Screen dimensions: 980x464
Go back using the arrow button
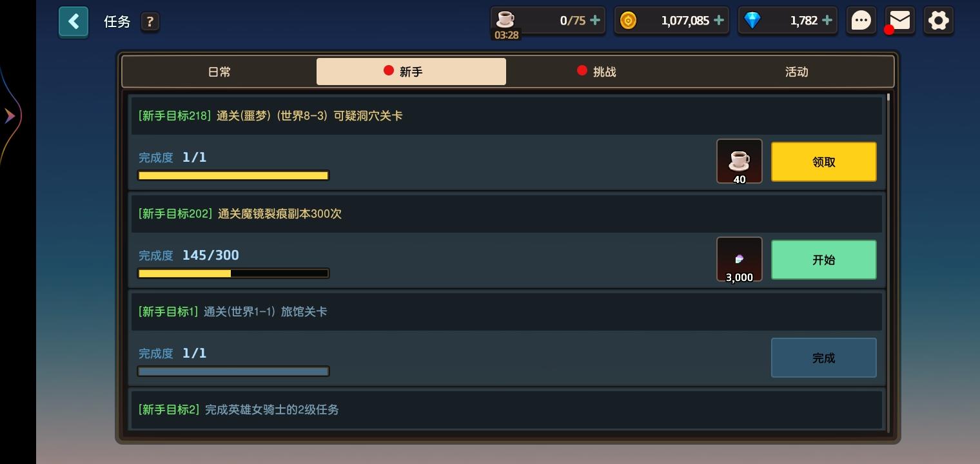[73, 22]
